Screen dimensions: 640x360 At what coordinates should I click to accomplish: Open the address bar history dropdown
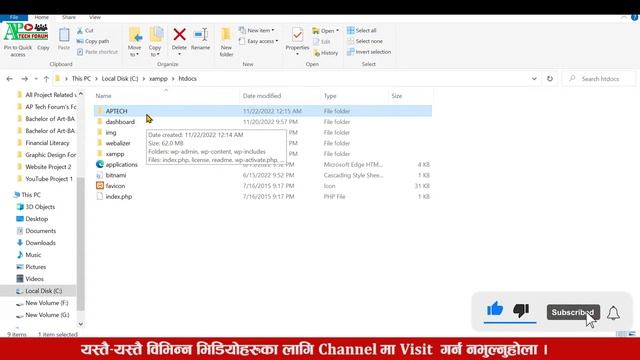point(534,79)
